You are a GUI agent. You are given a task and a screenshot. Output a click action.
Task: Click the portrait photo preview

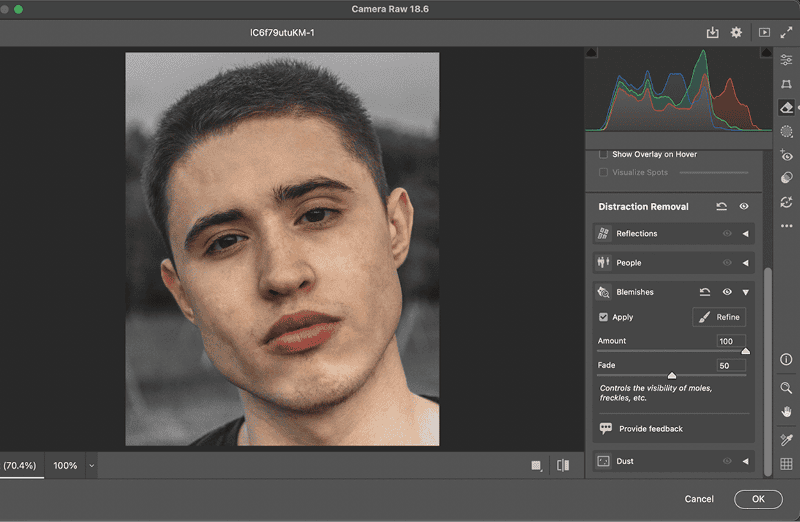coord(282,249)
